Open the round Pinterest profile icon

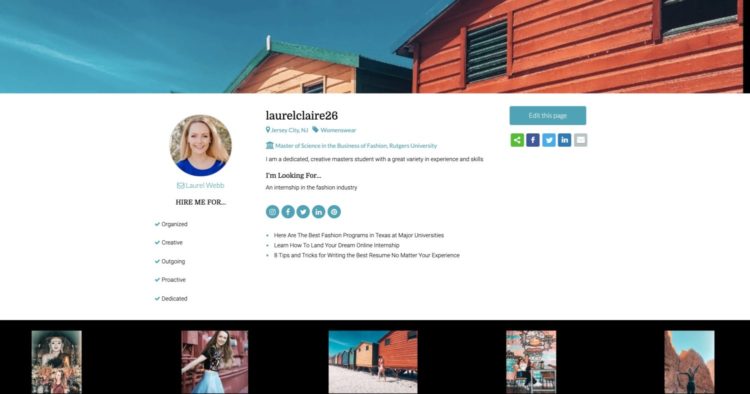pos(334,212)
